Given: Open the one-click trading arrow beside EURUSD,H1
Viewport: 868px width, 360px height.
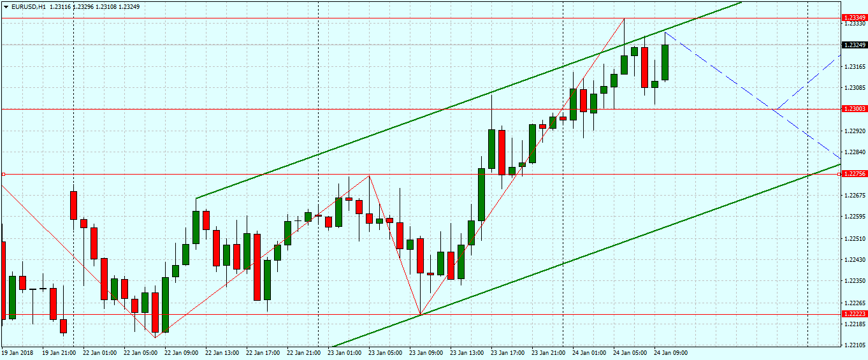Looking at the screenshot, I should pyautogui.click(x=6, y=6).
